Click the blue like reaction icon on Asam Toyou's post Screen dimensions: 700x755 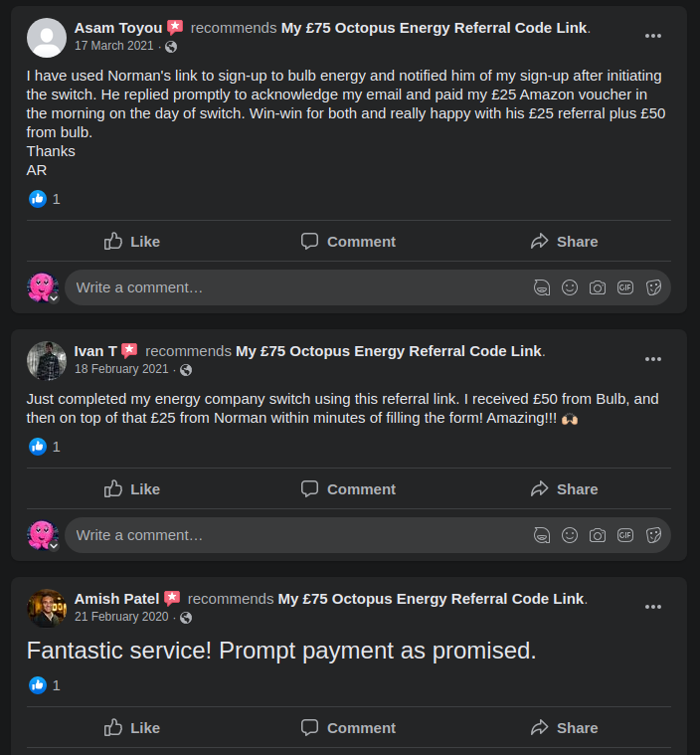tap(38, 198)
